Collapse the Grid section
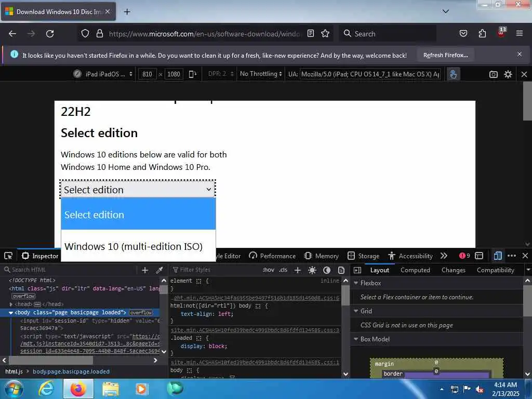This screenshot has width=532, height=399. point(356,311)
